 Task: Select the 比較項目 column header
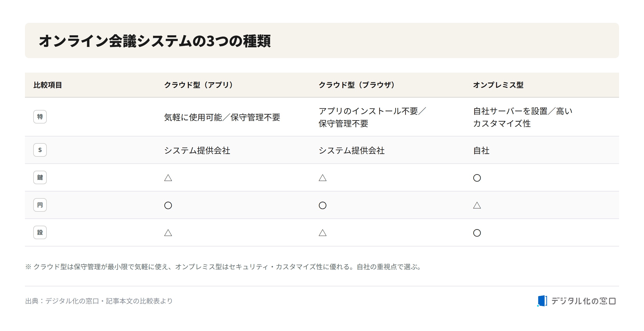[x=48, y=85]
